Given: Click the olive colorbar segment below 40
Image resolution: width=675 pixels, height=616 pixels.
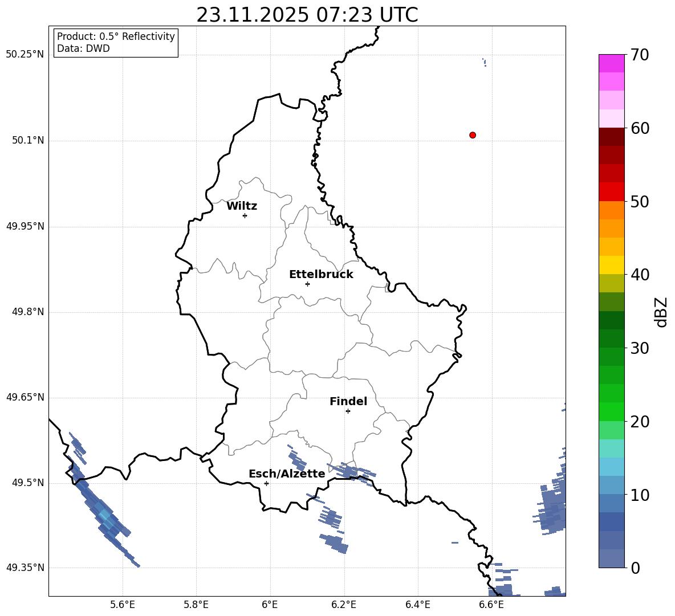Looking at the screenshot, I should click(611, 283).
